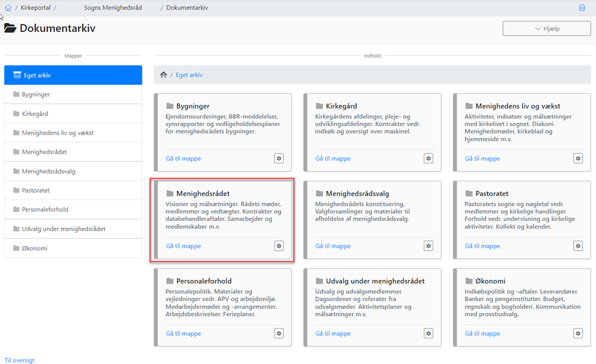Open settings gear on Pastoratet card
596x364 pixels.
pyautogui.click(x=578, y=246)
